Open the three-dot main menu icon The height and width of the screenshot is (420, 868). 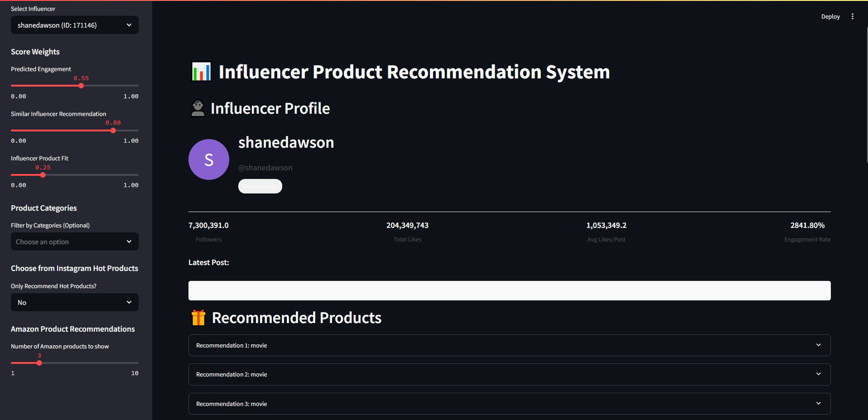coord(852,16)
